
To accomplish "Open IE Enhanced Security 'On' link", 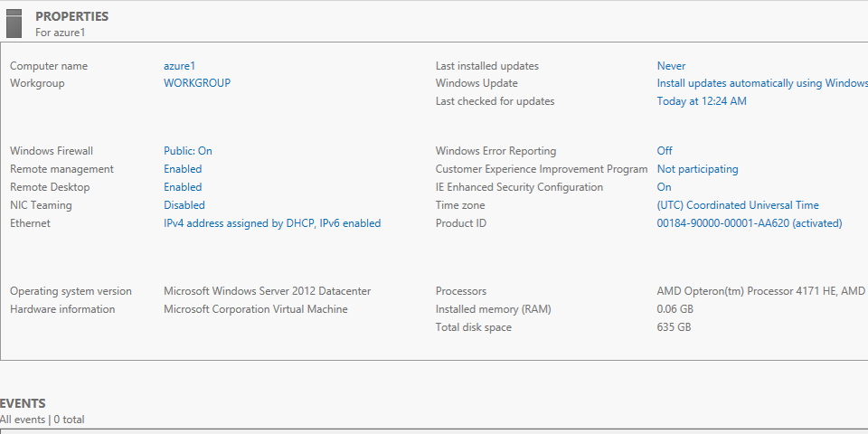I will [x=664, y=187].
